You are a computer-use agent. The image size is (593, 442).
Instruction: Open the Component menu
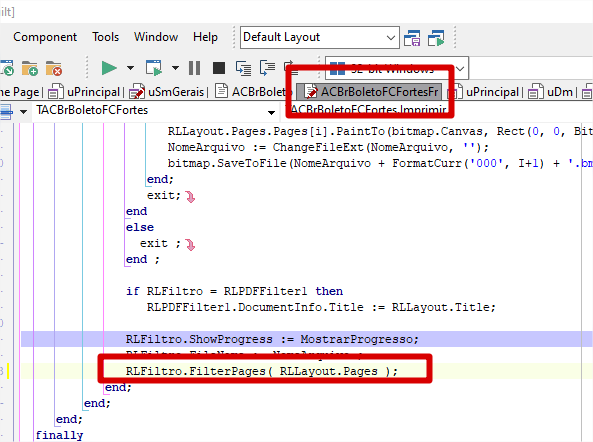(x=45, y=37)
